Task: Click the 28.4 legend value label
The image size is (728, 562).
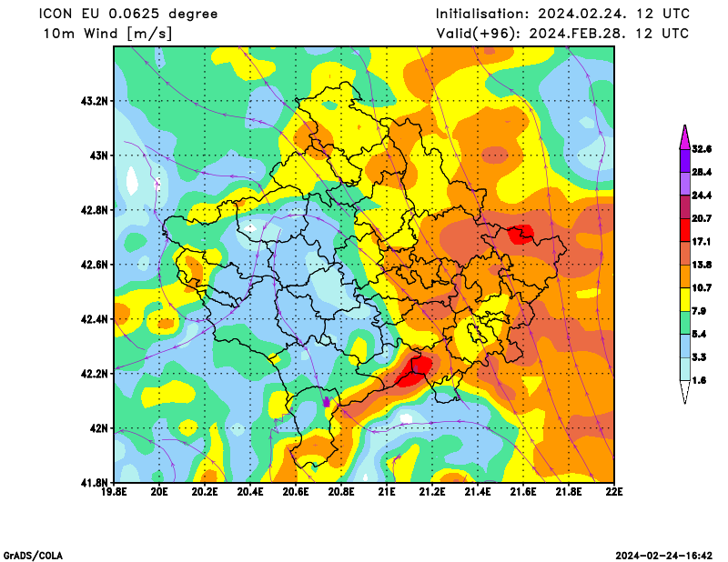Action: [x=702, y=172]
